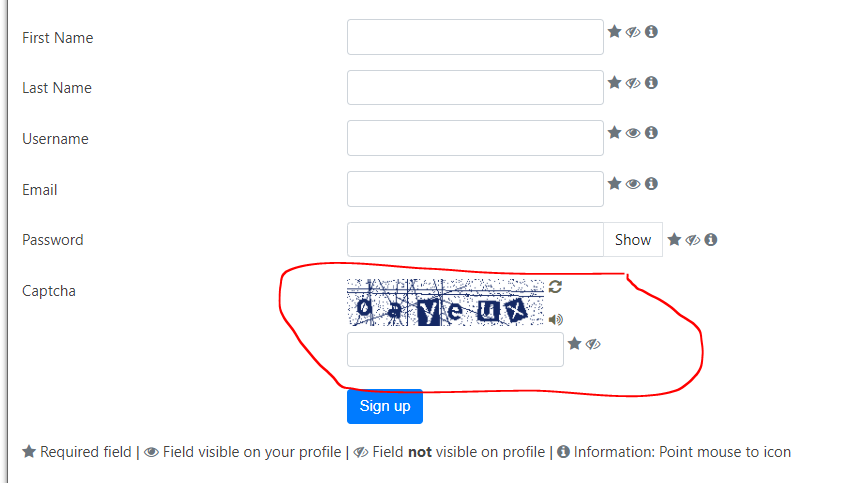Click info icon beside Email field

pyautogui.click(x=651, y=184)
